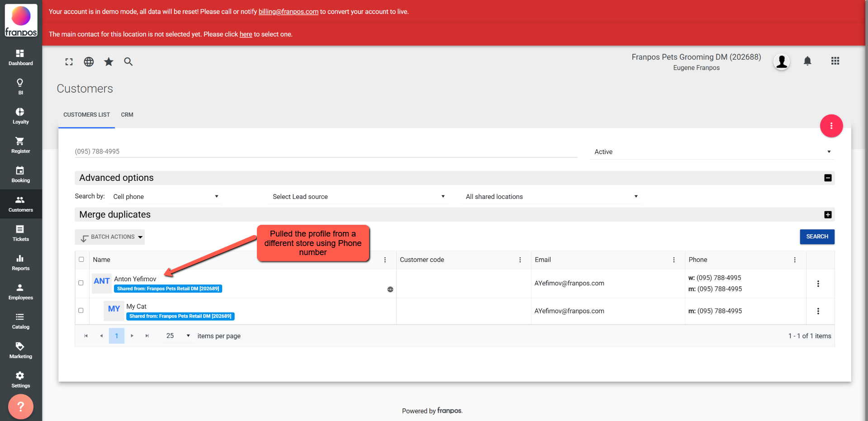Screen dimensions: 868x421
Task: Open the Search by Cell phone dropdown
Action: coord(166,197)
